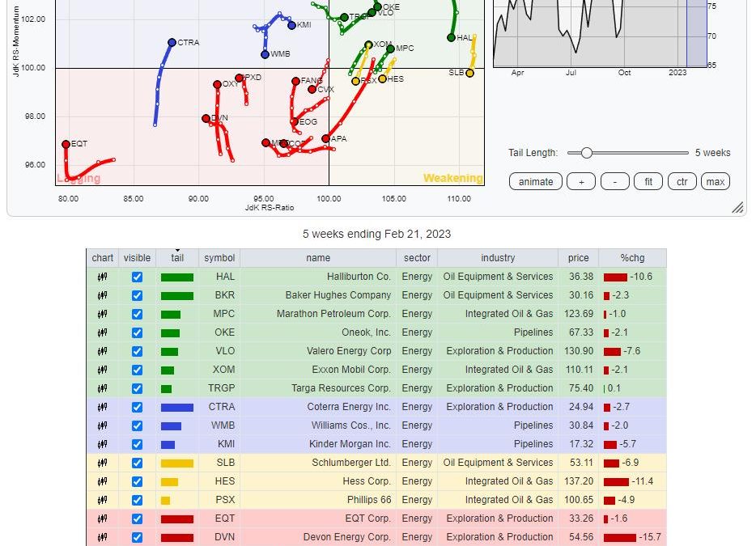Open the chart icon for HAL row
Viewport: 756px width, 546px height.
102,277
